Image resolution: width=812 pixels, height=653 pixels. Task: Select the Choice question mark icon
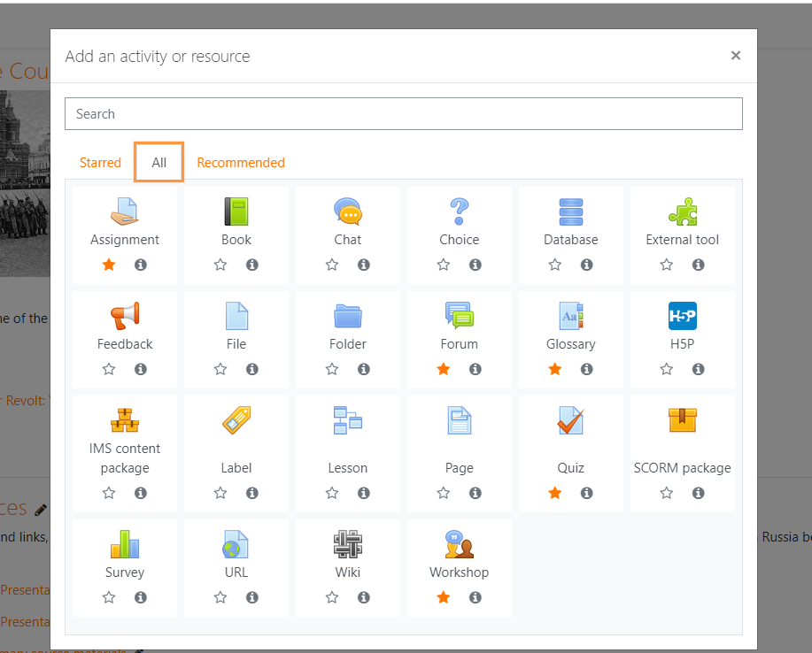point(460,211)
